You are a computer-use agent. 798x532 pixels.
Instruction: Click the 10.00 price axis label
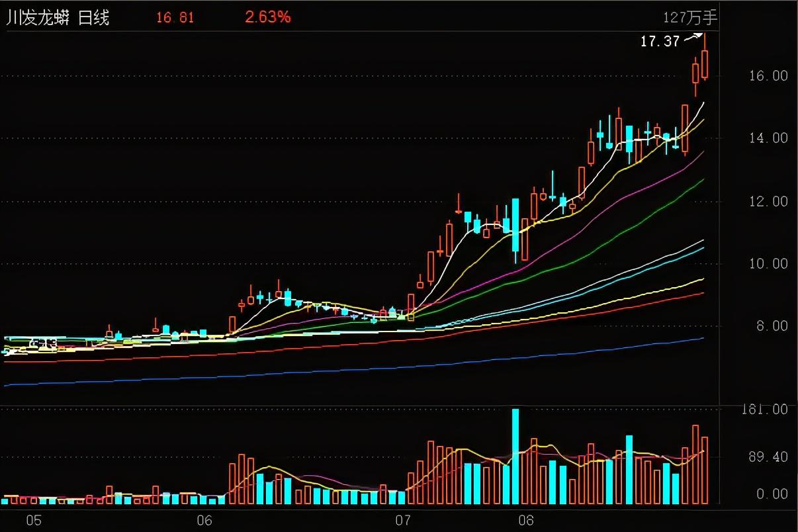tap(769, 263)
